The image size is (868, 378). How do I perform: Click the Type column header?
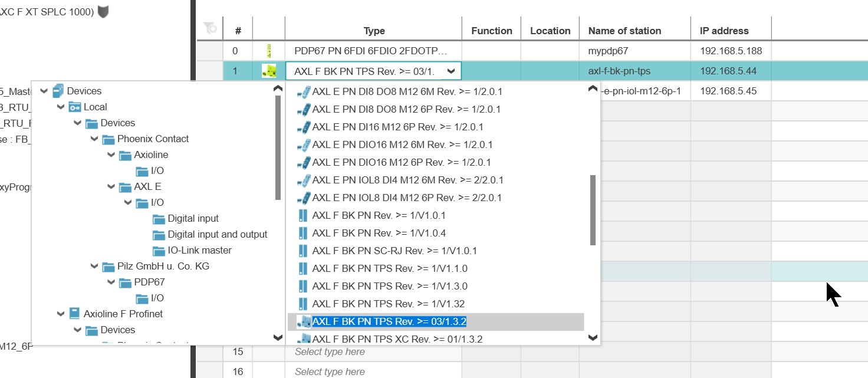374,31
